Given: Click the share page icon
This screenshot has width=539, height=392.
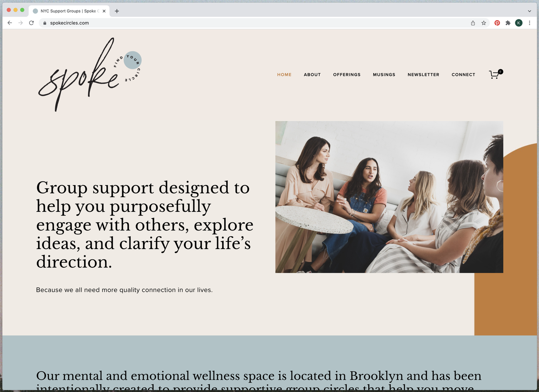Looking at the screenshot, I should coord(473,23).
